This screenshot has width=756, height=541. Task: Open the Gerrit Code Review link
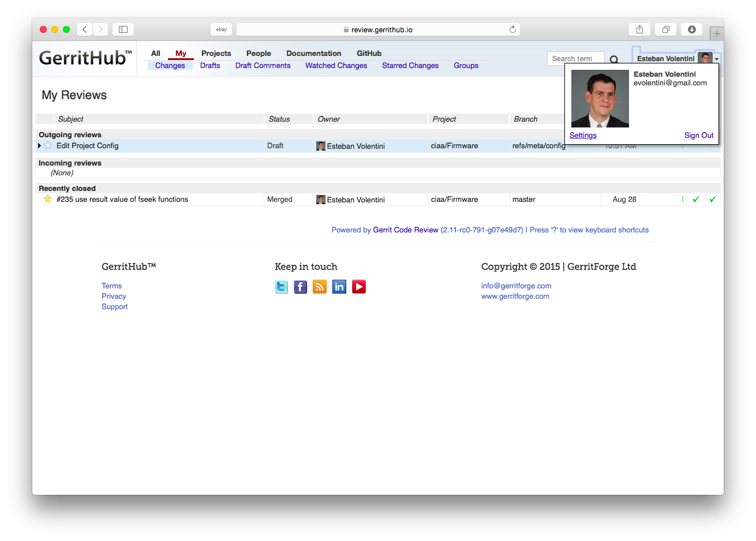[406, 230]
